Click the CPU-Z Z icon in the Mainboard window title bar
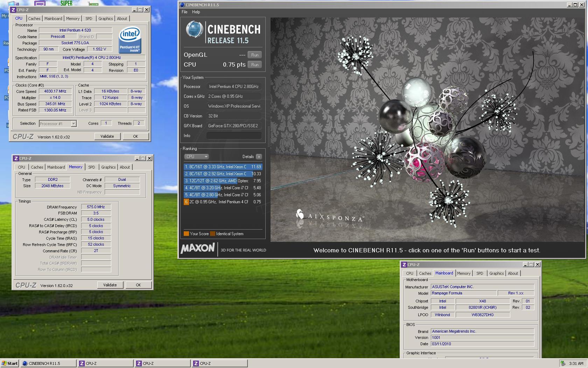588x368 pixels. tap(404, 265)
